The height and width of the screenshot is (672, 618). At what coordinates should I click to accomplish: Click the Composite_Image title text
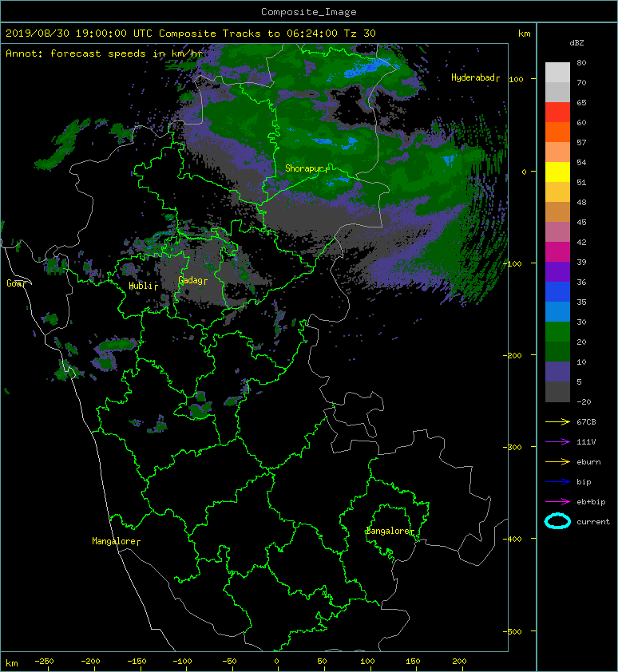(x=309, y=12)
